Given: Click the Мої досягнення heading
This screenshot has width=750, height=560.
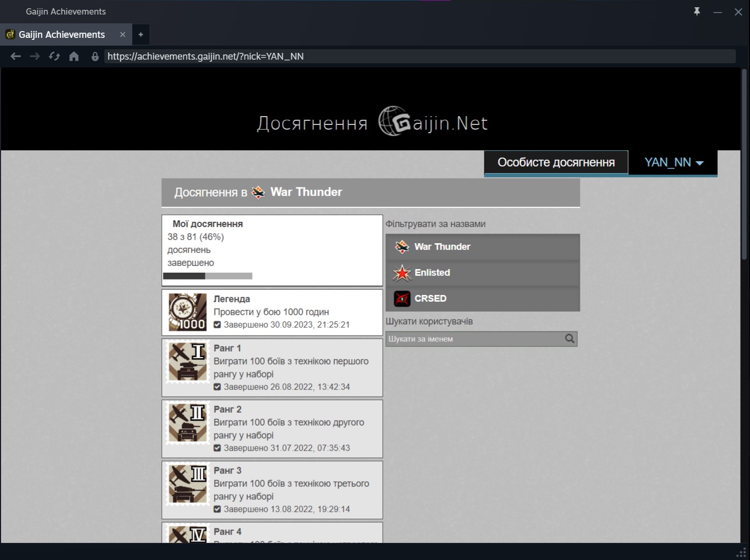Looking at the screenshot, I should click(x=207, y=224).
